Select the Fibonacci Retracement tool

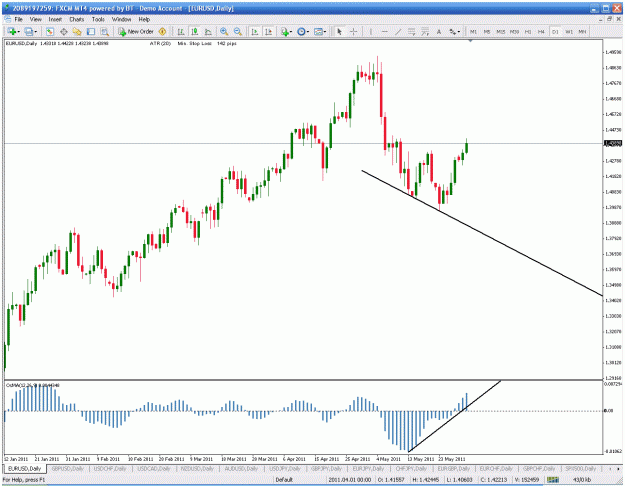425,31
